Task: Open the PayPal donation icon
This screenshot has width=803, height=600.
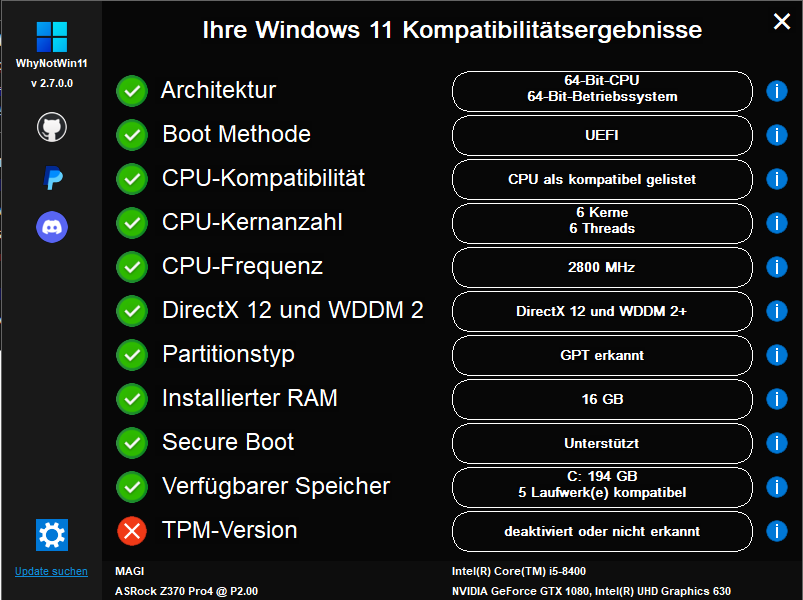Action: pyautogui.click(x=51, y=177)
